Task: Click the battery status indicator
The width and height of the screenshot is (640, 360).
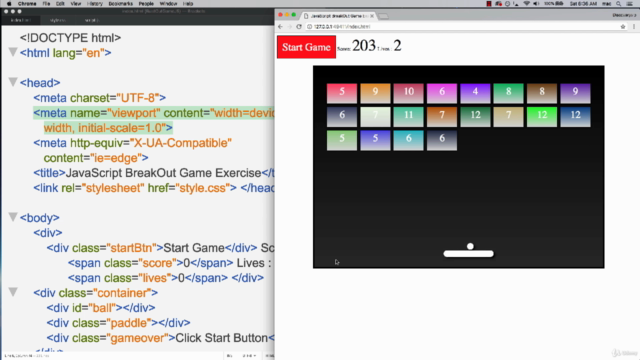Action: (553, 4)
